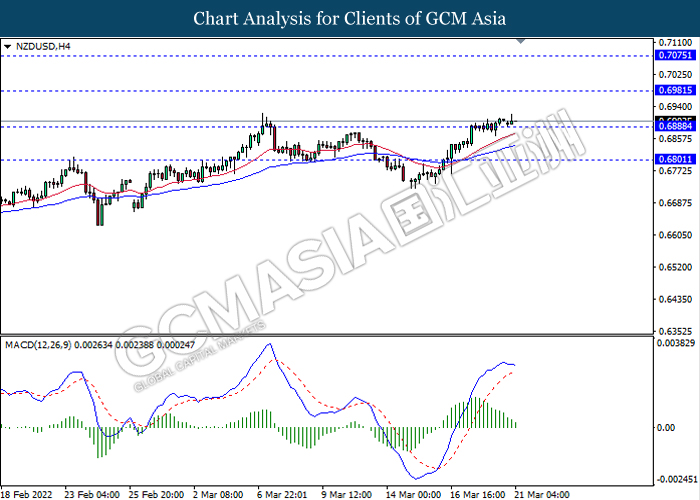Open the NZDUSD,H4 chart menu arrow
Viewport: 700px width, 500px height.
pyautogui.click(x=7, y=46)
